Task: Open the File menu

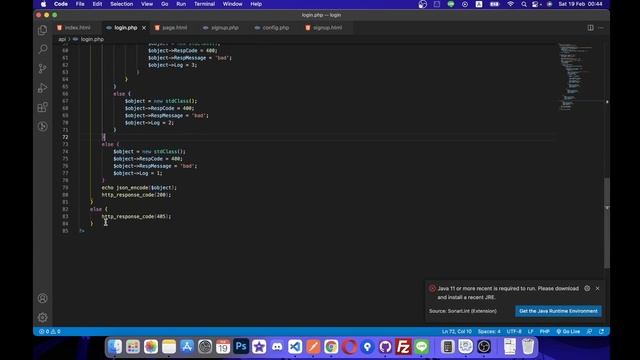Action: pyautogui.click(x=80, y=4)
